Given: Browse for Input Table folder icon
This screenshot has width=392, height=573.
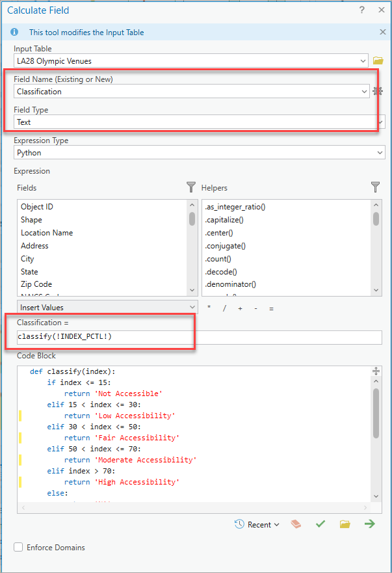Looking at the screenshot, I should coord(378,61).
